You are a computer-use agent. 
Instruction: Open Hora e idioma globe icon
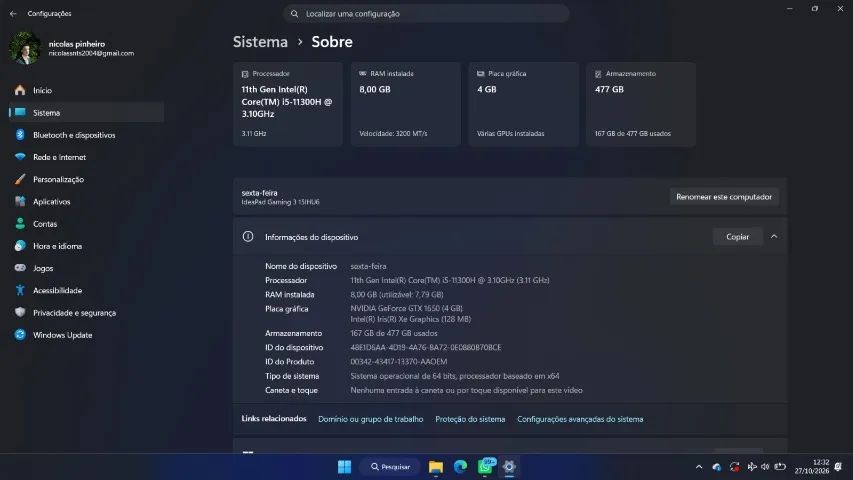tap(20, 246)
